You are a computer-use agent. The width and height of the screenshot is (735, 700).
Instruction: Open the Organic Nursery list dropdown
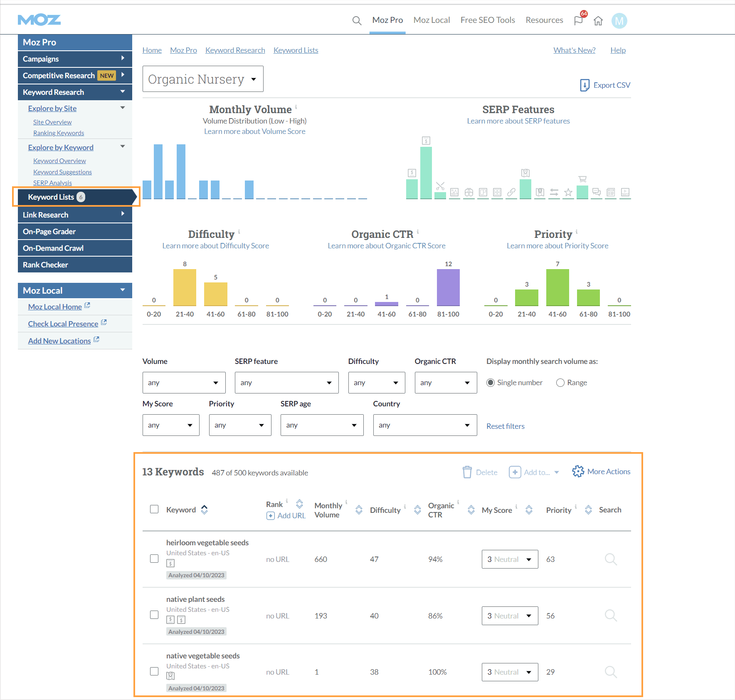click(x=203, y=79)
